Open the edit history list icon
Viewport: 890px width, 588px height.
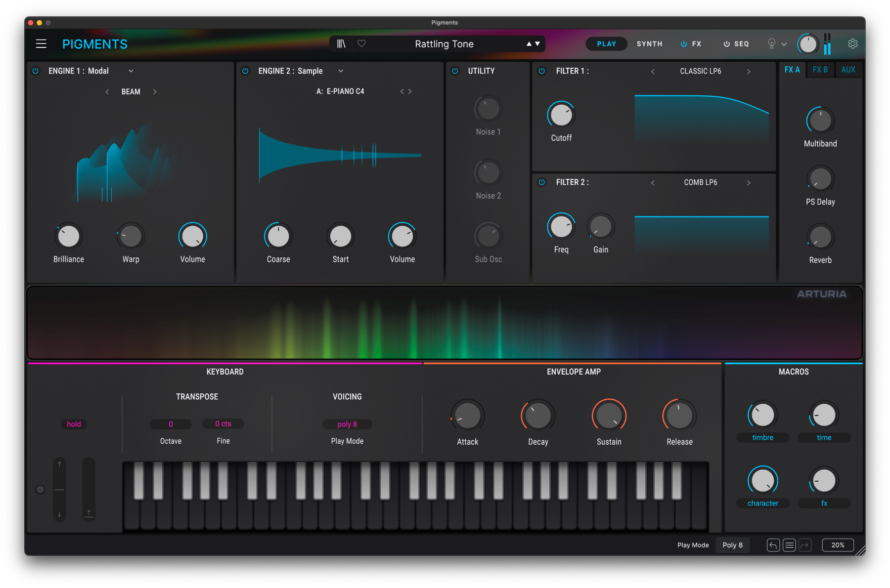point(789,545)
